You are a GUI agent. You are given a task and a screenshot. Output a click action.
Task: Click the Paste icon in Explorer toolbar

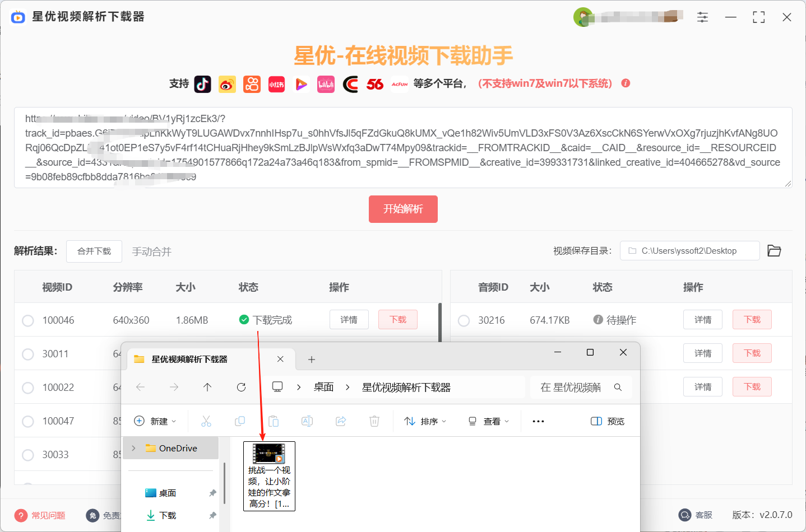click(274, 421)
